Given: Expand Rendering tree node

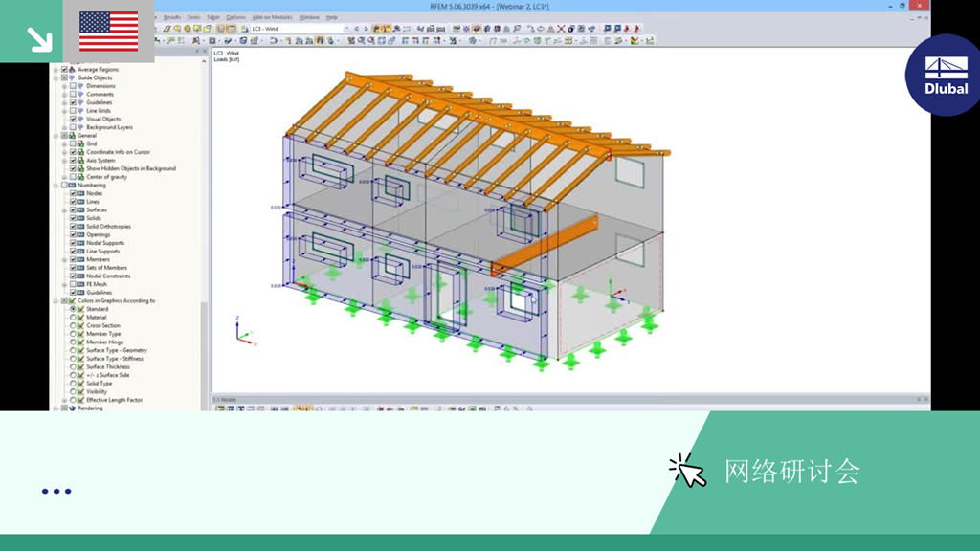Looking at the screenshot, I should [x=56, y=408].
